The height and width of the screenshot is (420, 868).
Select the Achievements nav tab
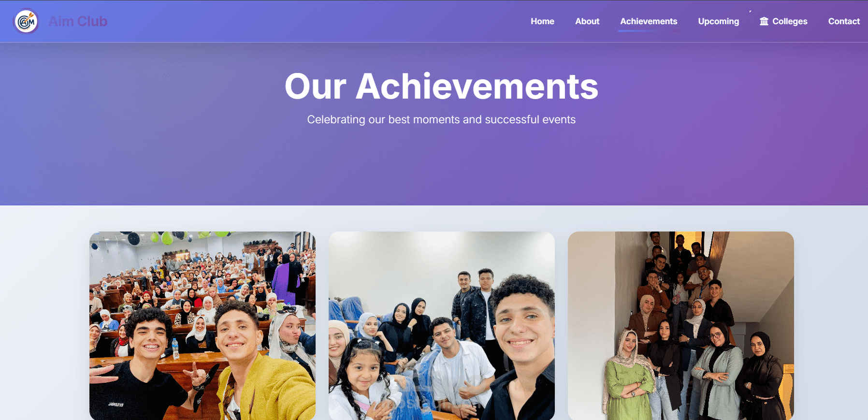point(649,21)
